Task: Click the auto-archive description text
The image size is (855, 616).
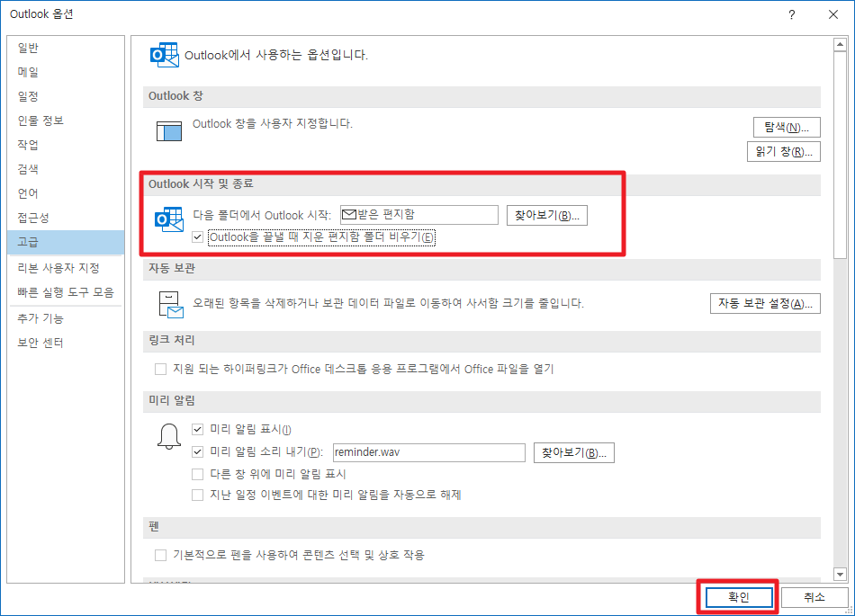Action: [388, 303]
